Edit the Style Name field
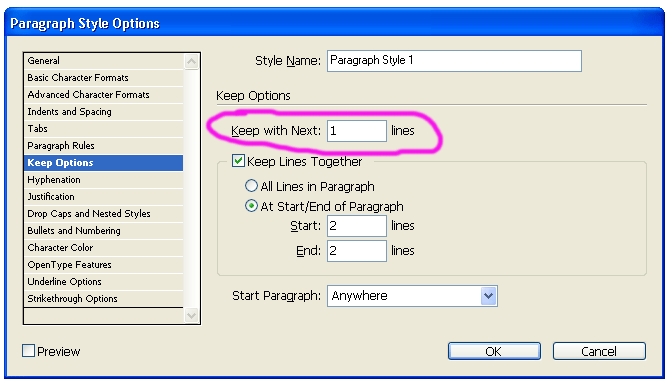 [454, 61]
